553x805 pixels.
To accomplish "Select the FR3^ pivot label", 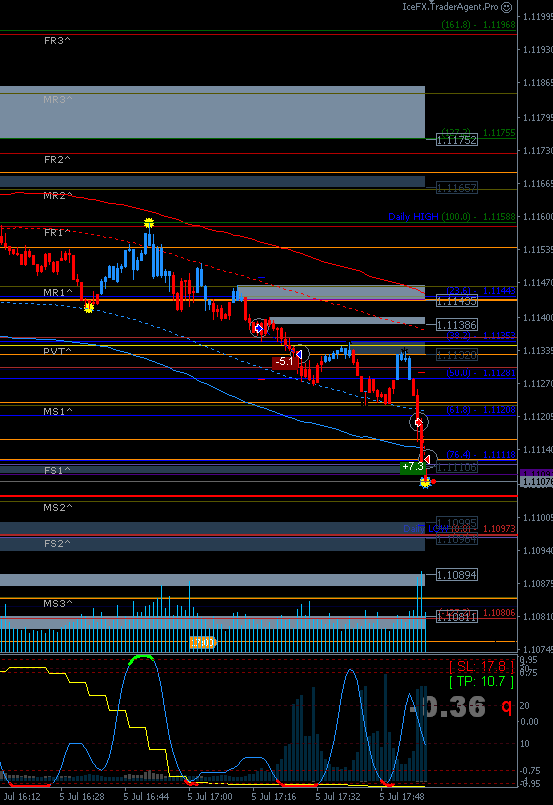I will [x=57, y=41].
